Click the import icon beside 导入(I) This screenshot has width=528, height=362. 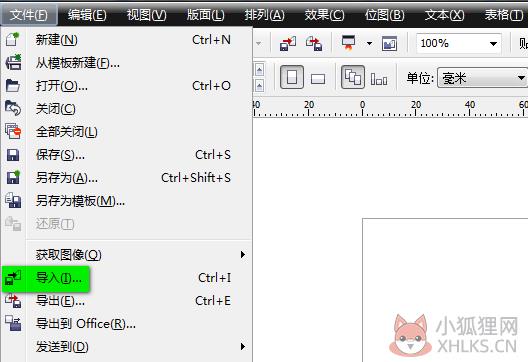tap(13, 278)
